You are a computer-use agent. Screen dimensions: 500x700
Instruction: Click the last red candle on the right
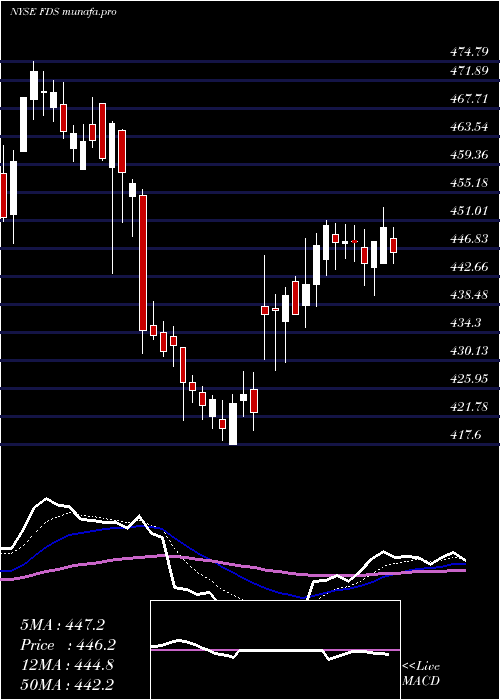393,246
